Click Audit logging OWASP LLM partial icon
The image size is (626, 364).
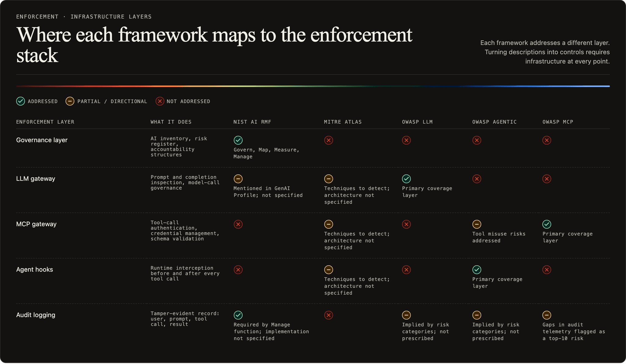(406, 315)
